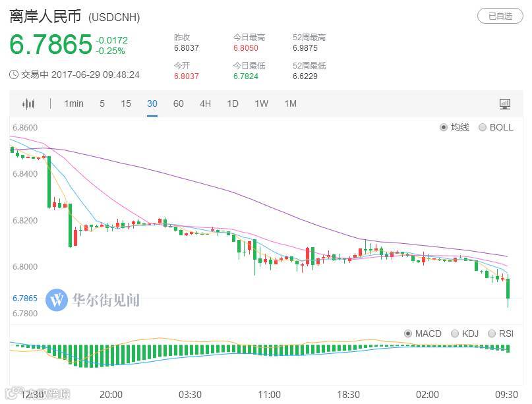This screenshot has height=404, width=532.
Task: Click the 52周最低 value 6.6229
Action: [305, 76]
